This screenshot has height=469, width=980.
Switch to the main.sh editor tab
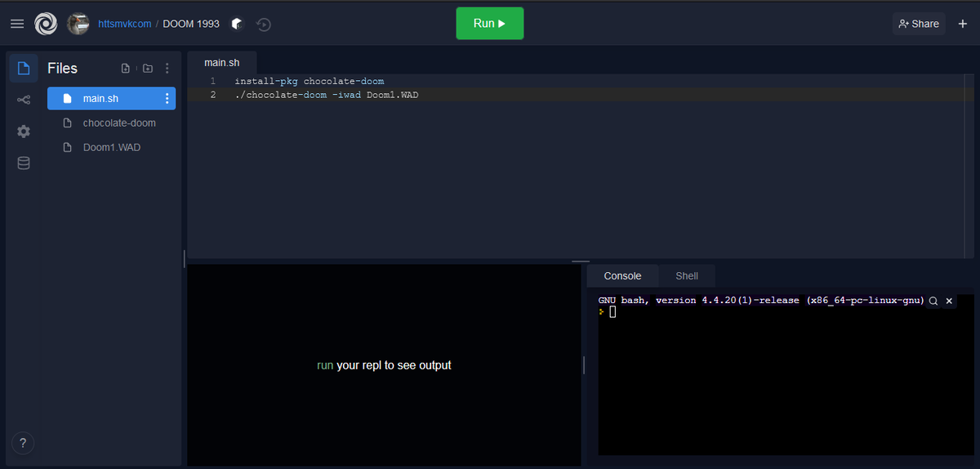[x=221, y=63]
